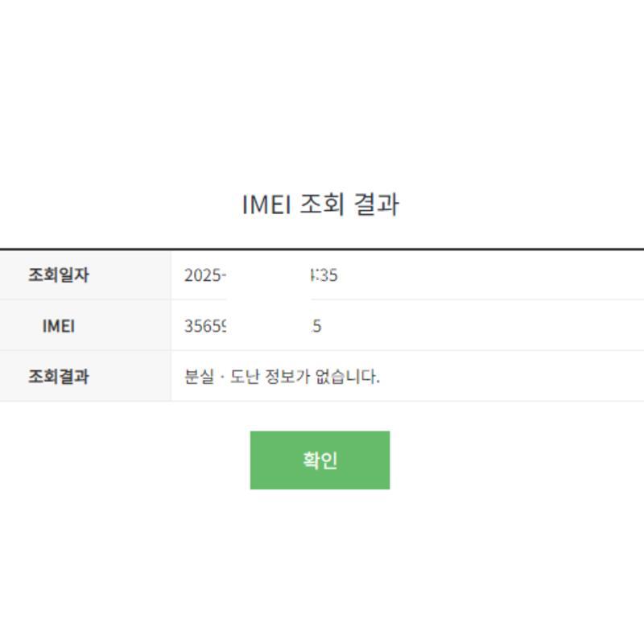This screenshot has height=644, width=644.
Task: Select the 조회결과 row label
Action: [59, 376]
